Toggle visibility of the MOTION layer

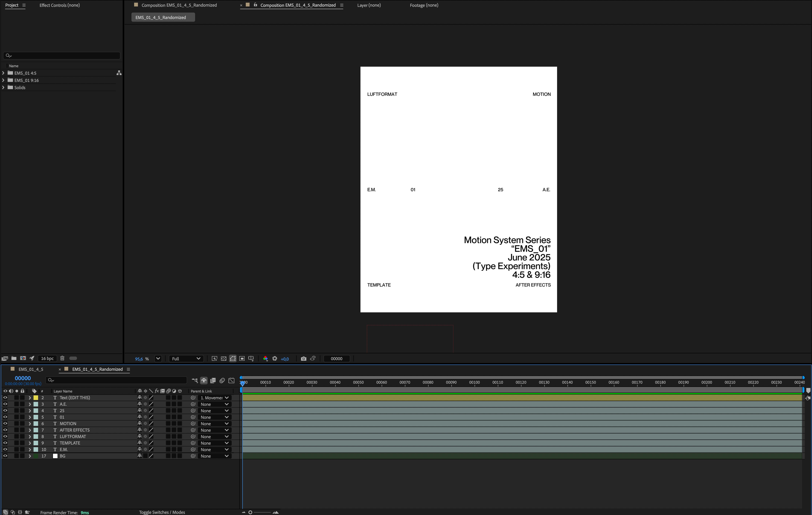point(5,423)
